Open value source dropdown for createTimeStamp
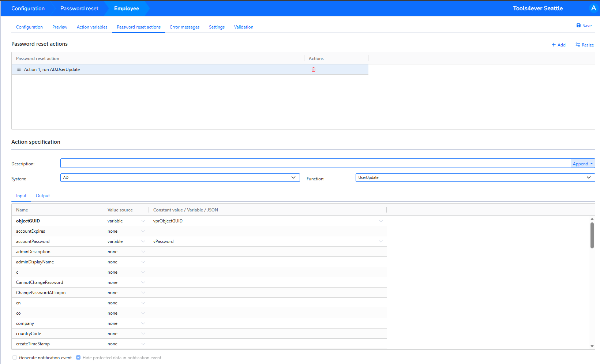 click(x=143, y=344)
